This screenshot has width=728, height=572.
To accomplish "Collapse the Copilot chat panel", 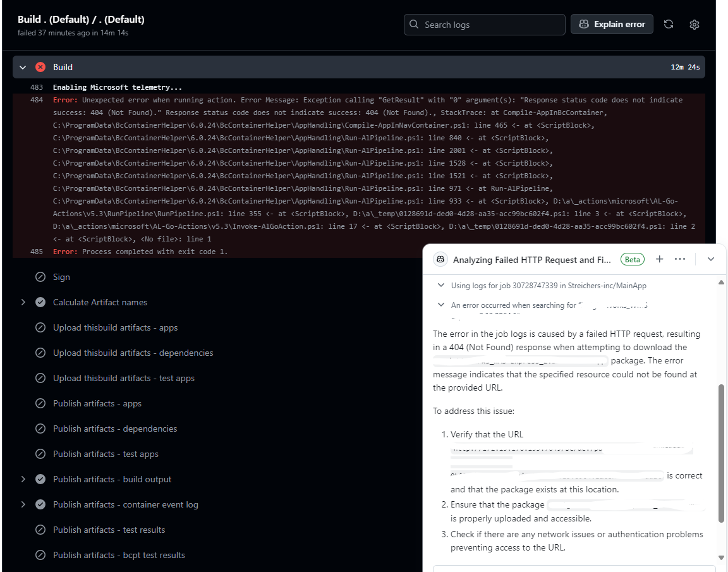I will [x=711, y=259].
